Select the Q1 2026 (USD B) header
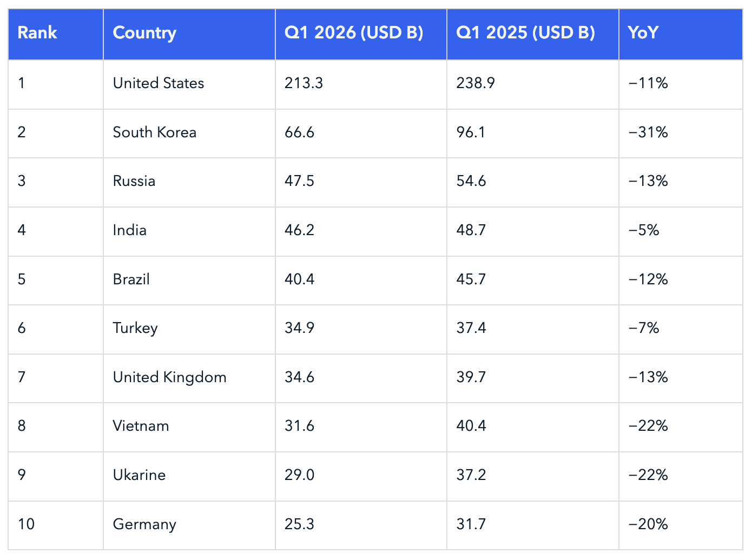The height and width of the screenshot is (560, 752). point(361,34)
